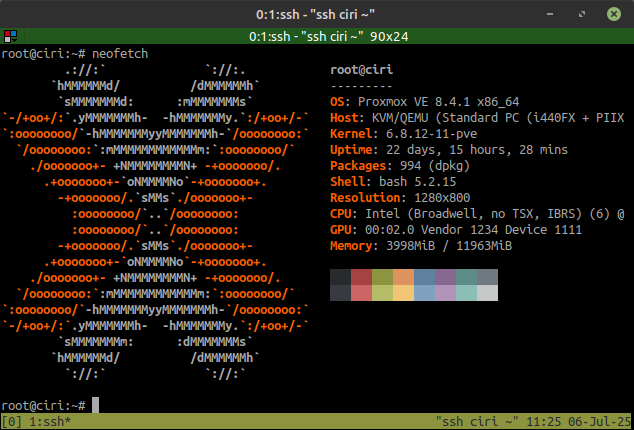Click the dark gray color swatch, top row
Screen dimensions: 634x430
(340, 277)
